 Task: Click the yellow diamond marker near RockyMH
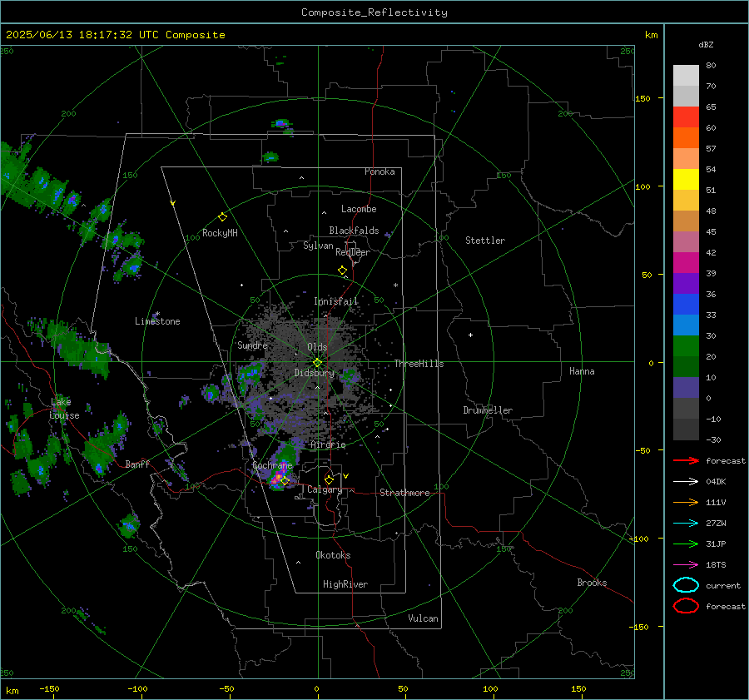[x=222, y=217]
